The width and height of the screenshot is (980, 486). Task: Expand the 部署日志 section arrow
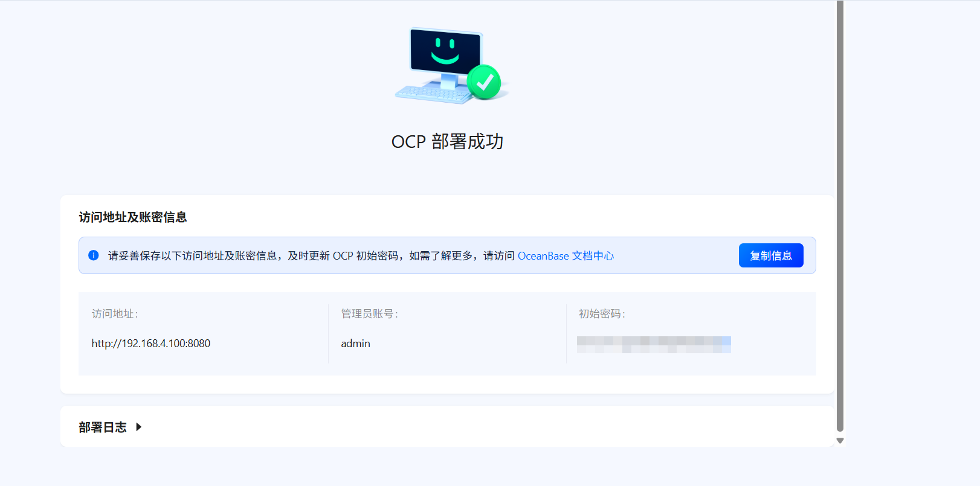(x=139, y=427)
